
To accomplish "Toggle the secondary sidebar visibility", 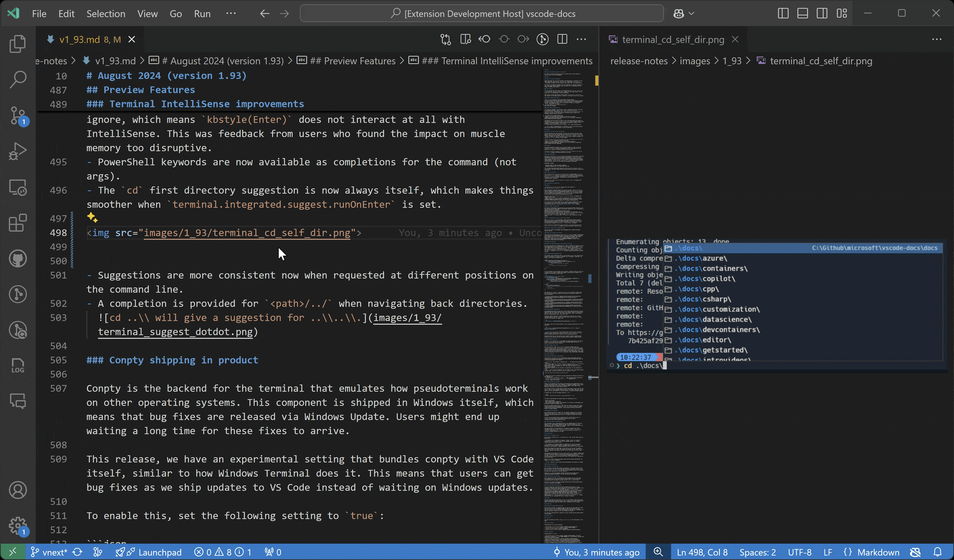I will click(x=822, y=13).
